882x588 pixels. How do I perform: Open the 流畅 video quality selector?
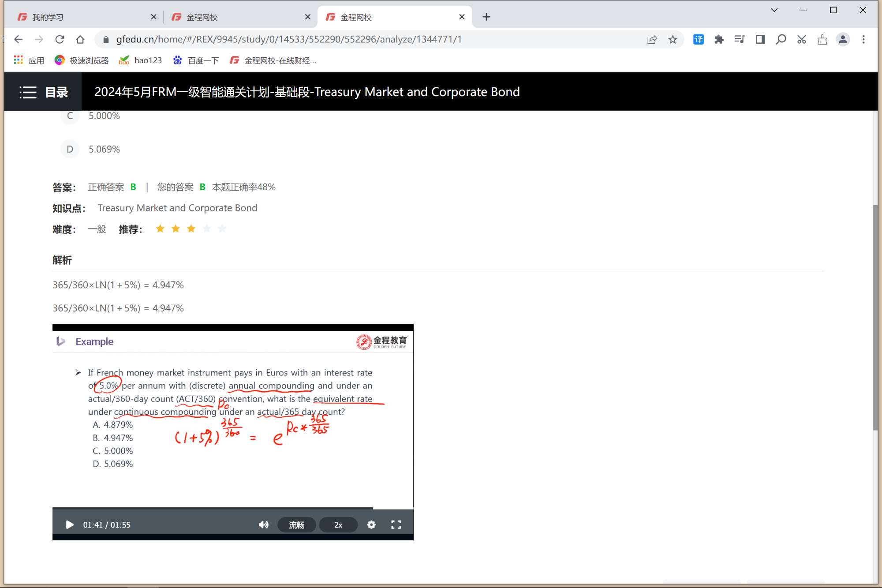[296, 524]
